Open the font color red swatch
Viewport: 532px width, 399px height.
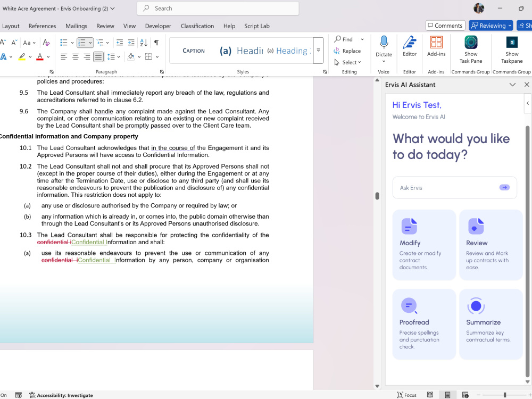[x=40, y=57]
